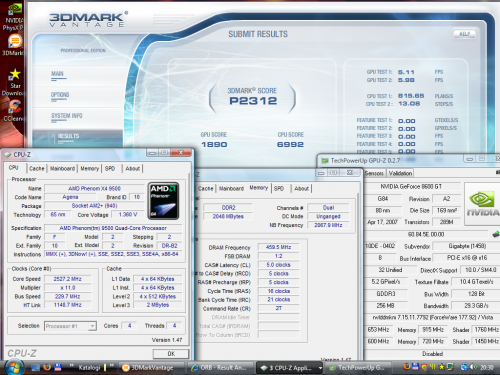Click the volume speaker tray icon
Screen dimensions: 500x375
473,367
